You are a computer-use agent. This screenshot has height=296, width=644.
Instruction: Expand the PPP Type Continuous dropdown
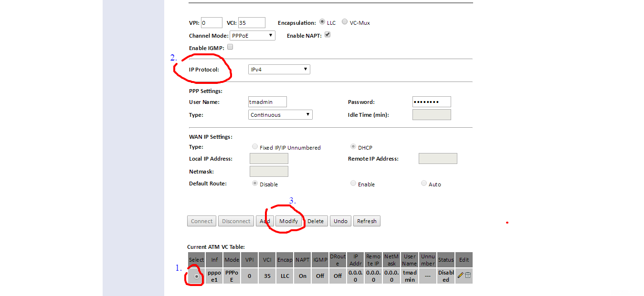pyautogui.click(x=280, y=115)
